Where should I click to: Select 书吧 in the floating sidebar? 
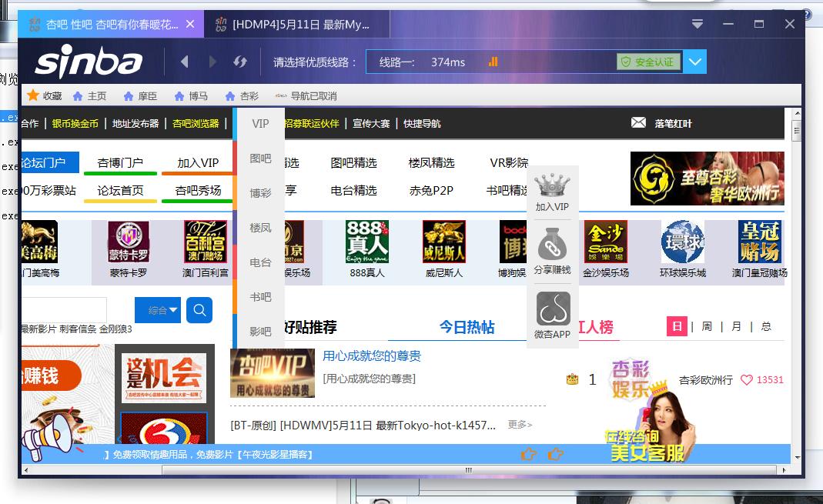[x=260, y=297]
